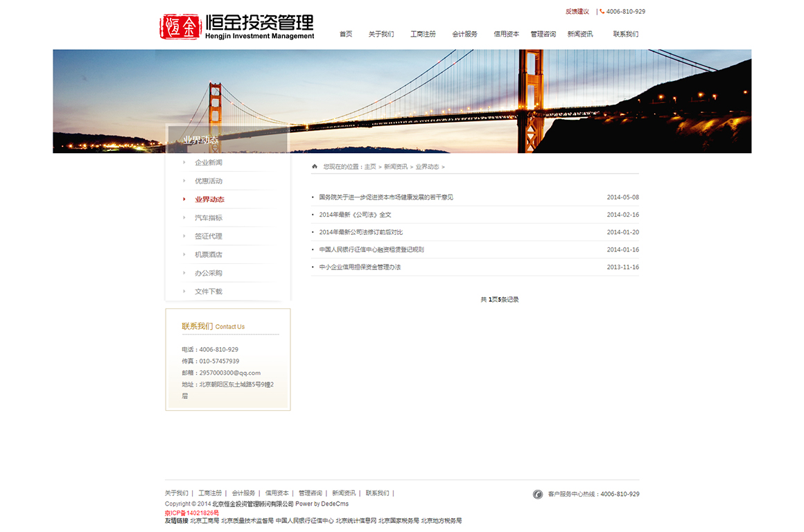Open article 2014年最新《公司法》全文
Viewport: 804px width, 532px height.
click(x=356, y=215)
